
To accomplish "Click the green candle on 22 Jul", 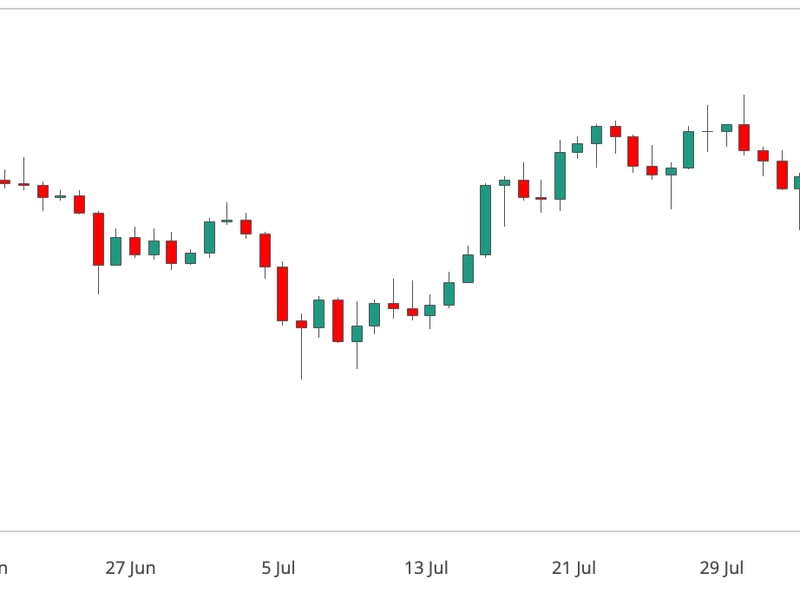I will [x=596, y=134].
